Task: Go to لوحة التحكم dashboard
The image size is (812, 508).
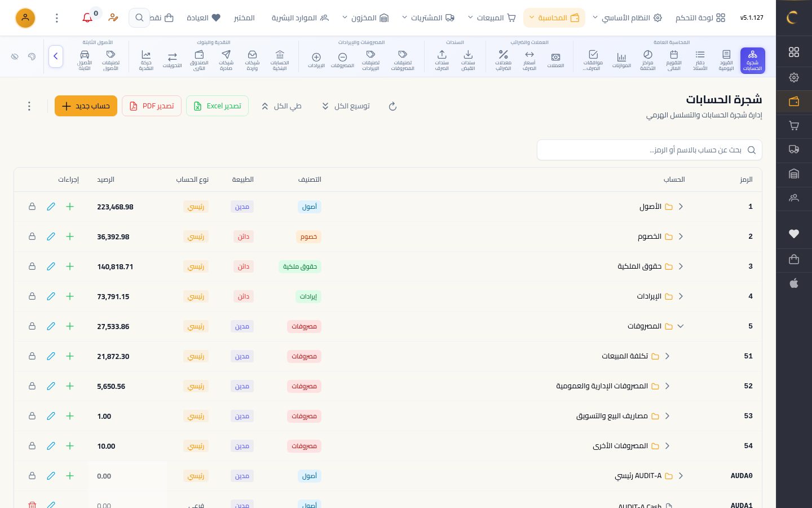Action: coord(700,18)
